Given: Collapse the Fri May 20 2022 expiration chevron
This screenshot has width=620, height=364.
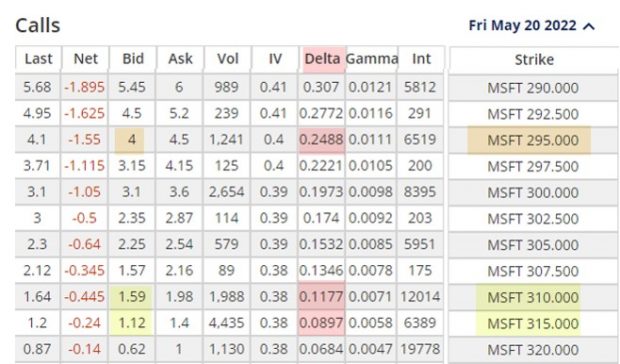Looking at the screenshot, I should (589, 26).
